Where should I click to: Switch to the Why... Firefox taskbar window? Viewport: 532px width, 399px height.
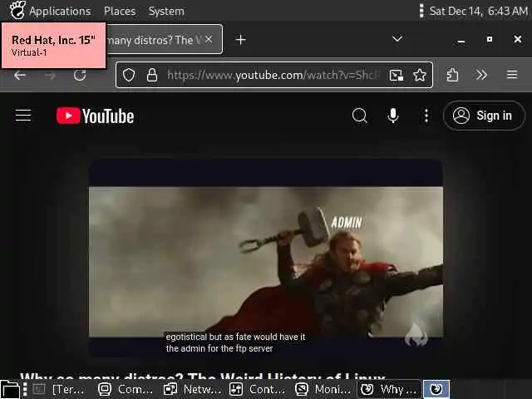point(389,390)
